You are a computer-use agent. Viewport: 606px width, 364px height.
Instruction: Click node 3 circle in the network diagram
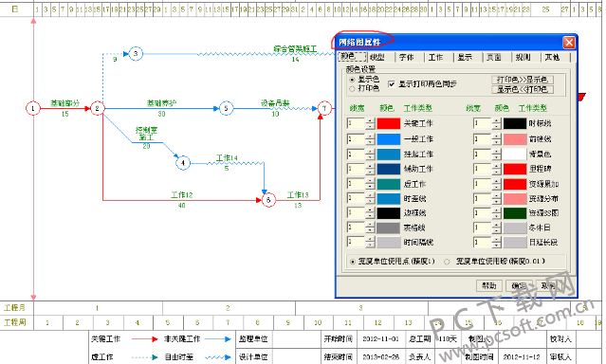click(x=136, y=54)
